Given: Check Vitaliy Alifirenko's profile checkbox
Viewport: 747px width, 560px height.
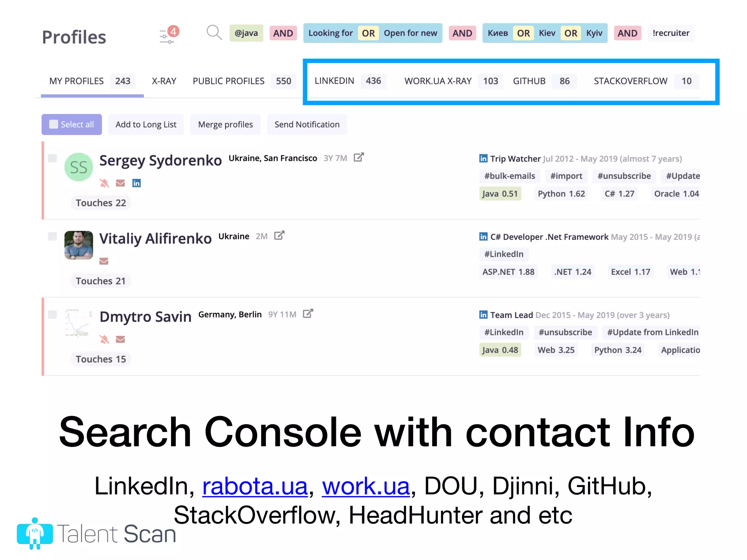Looking at the screenshot, I should (x=53, y=236).
